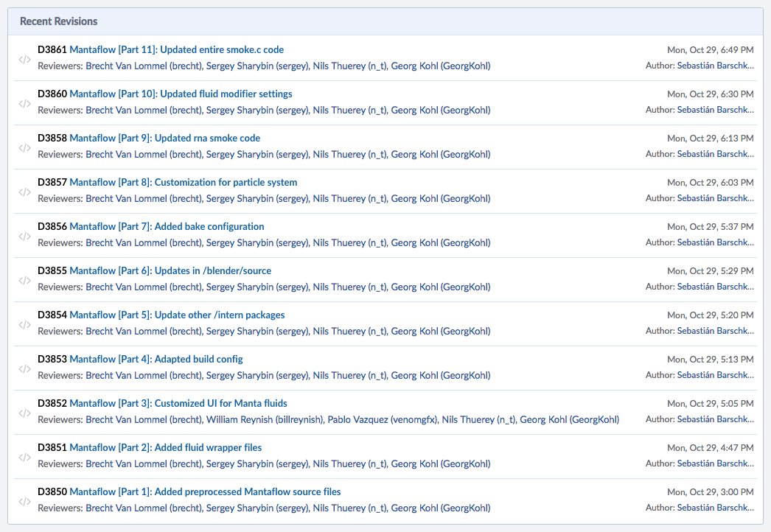Click the D3852 revision ID
Screen dimensions: 771x532
tap(52, 404)
